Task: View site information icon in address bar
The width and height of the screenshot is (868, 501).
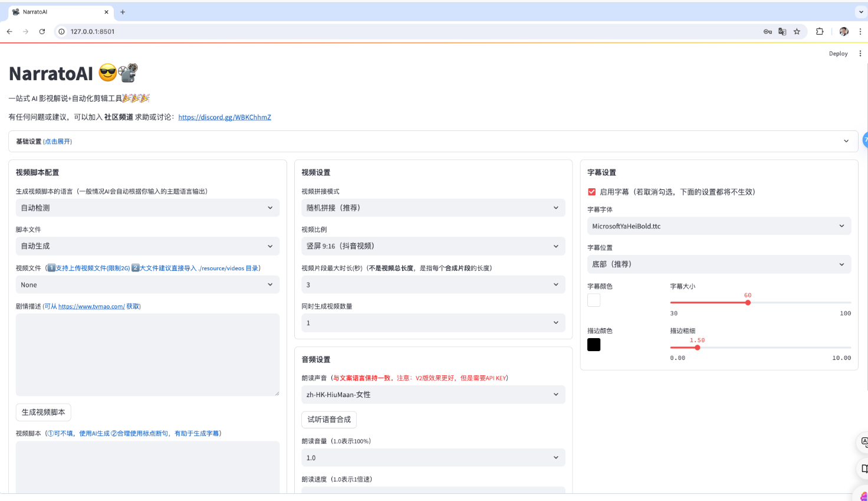Action: (x=61, y=32)
